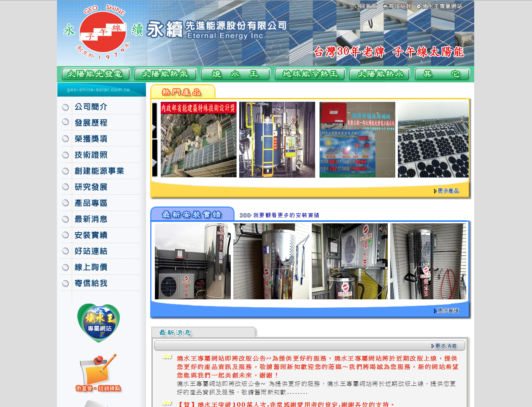
Task: Click 最新消息 section tab
Action: click(203, 333)
